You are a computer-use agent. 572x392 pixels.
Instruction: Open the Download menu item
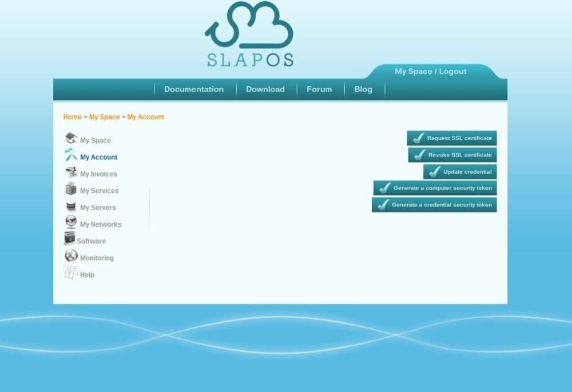[x=265, y=89]
